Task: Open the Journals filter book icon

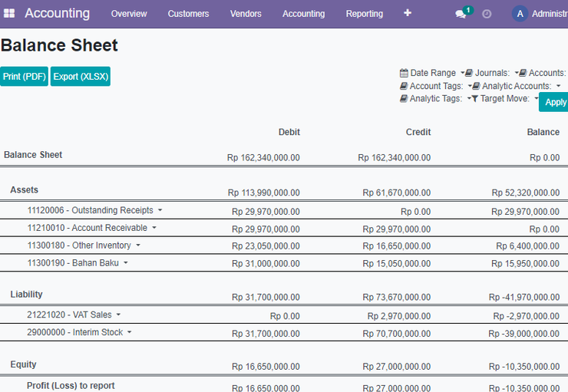Action: pyautogui.click(x=469, y=73)
